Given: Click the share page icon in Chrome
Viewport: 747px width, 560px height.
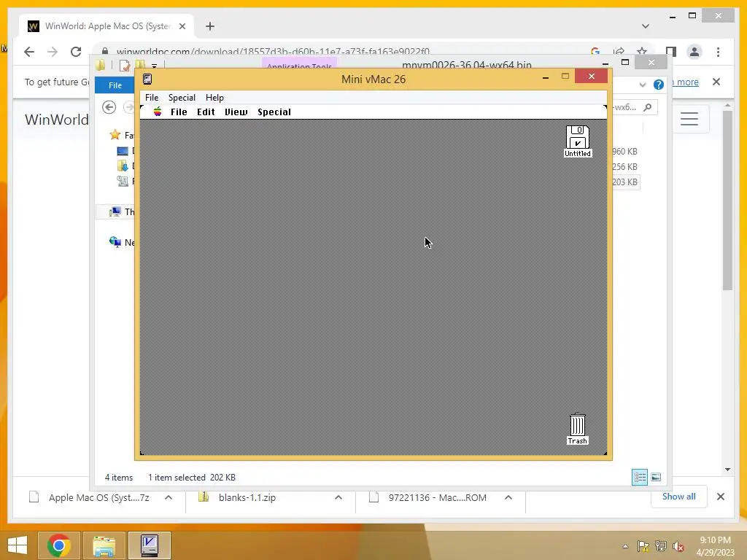Looking at the screenshot, I should (x=619, y=51).
